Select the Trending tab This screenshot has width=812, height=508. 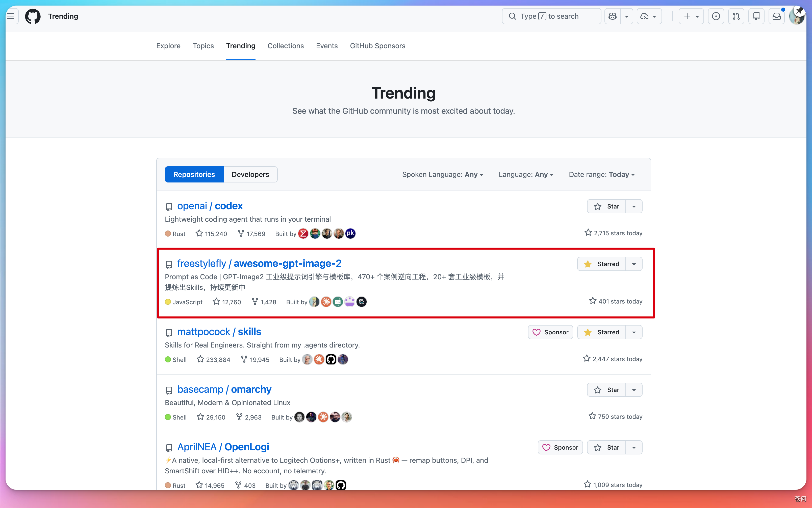click(x=241, y=46)
